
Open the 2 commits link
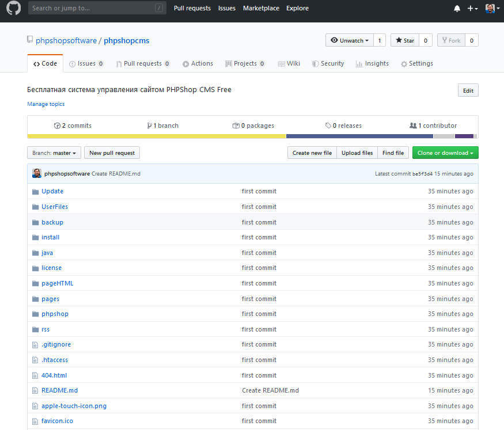73,125
